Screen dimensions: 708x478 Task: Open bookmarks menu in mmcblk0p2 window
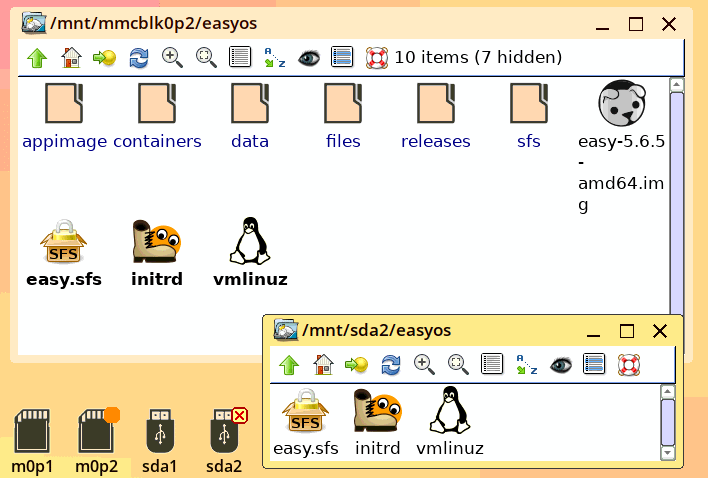tap(104, 58)
